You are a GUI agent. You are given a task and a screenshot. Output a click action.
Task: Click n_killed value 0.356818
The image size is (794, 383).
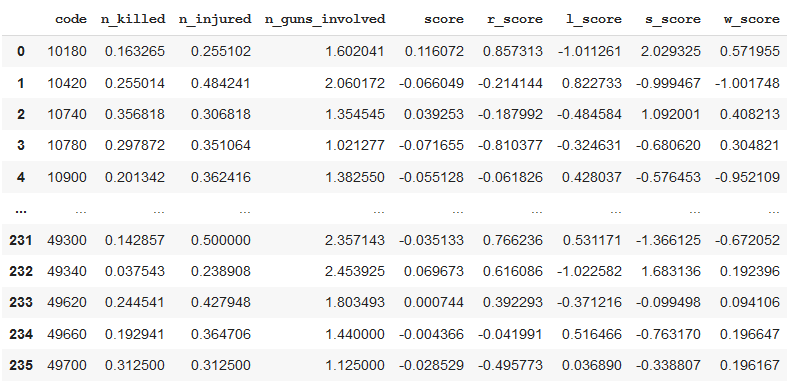click(x=135, y=114)
